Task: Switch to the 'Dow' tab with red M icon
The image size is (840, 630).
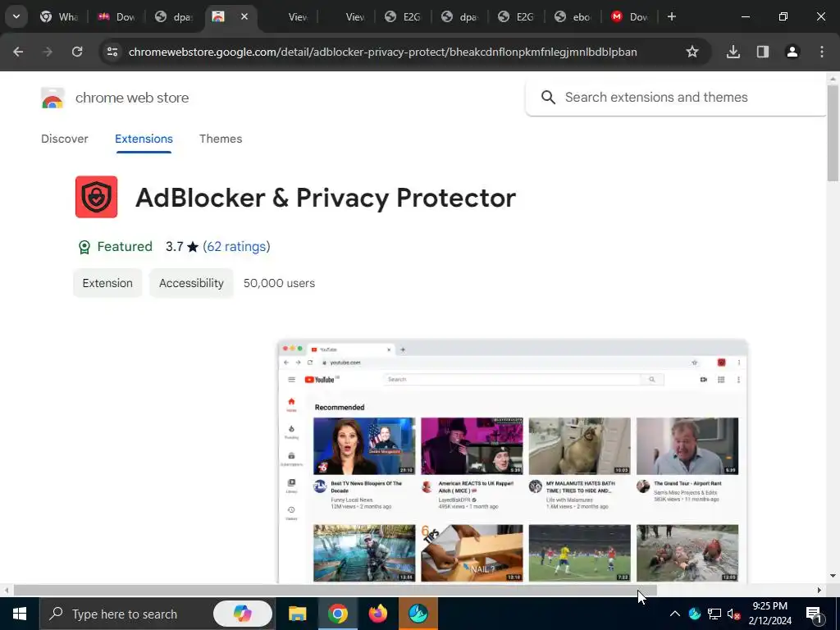Action: (x=630, y=16)
